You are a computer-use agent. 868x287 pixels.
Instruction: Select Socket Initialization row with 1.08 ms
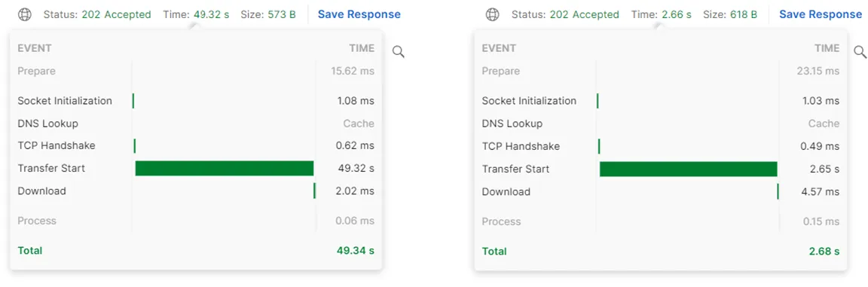[x=196, y=101]
